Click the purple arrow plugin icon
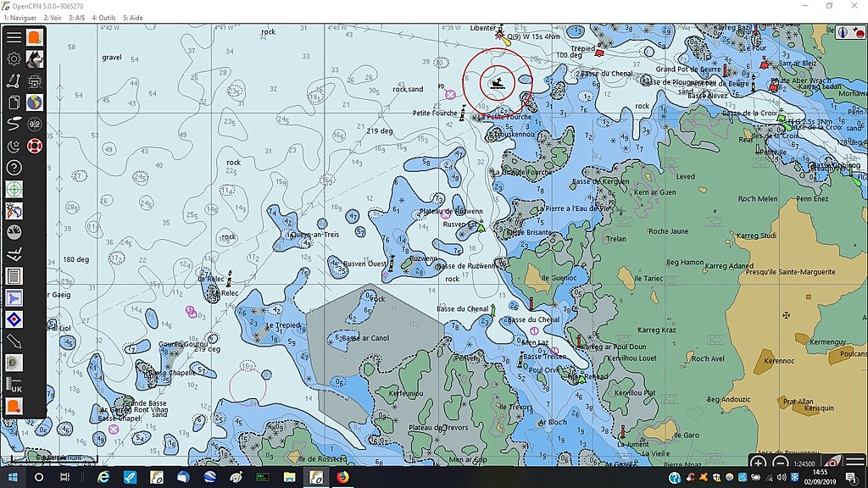This screenshot has height=488, width=868. click(14, 297)
